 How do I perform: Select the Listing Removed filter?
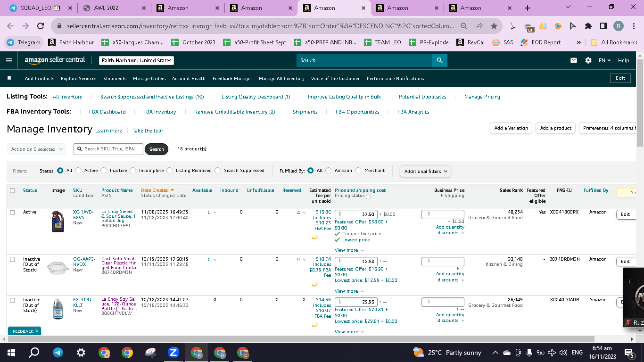170,171
